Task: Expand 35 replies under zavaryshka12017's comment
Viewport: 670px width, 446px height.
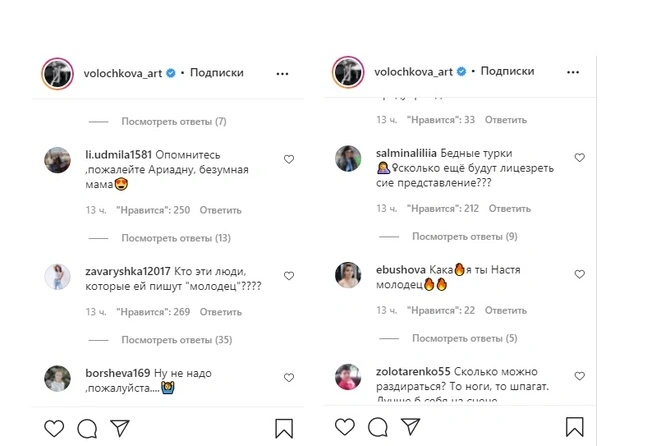Action: coord(176,340)
